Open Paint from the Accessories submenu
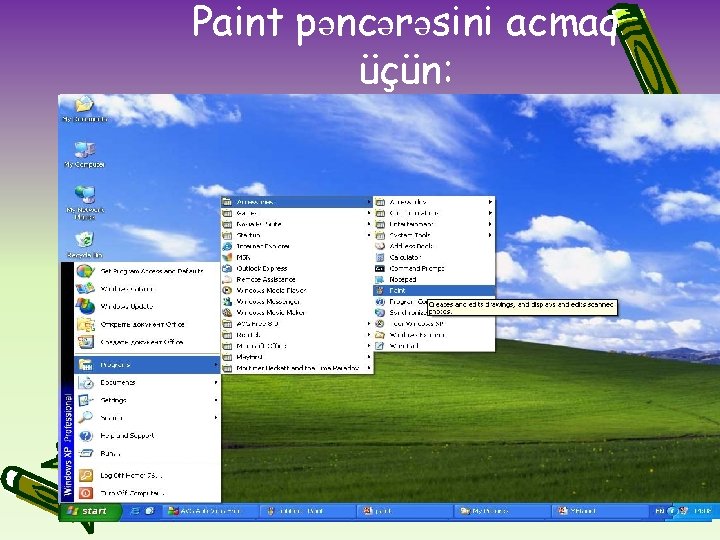Viewport: 720px width, 540px height. [x=434, y=290]
